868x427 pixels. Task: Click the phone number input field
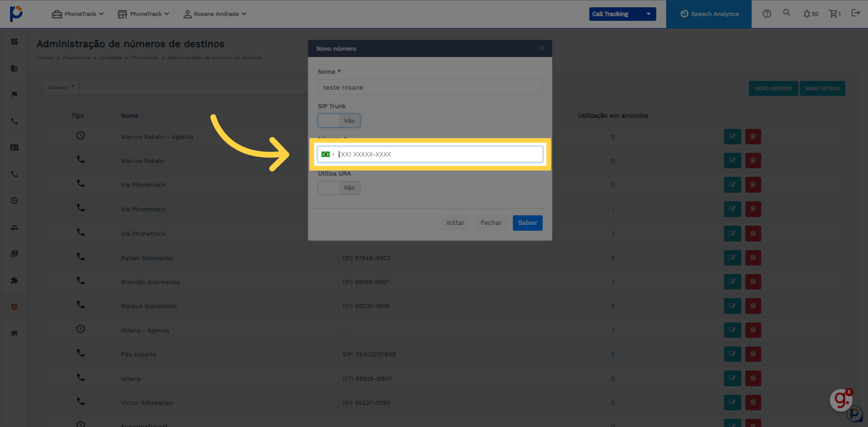tap(439, 154)
